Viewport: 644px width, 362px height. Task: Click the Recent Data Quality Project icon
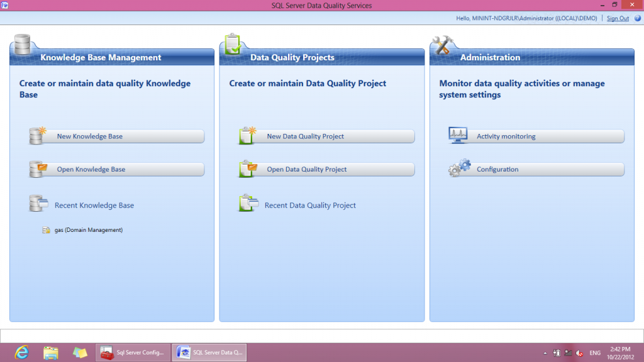click(x=248, y=203)
